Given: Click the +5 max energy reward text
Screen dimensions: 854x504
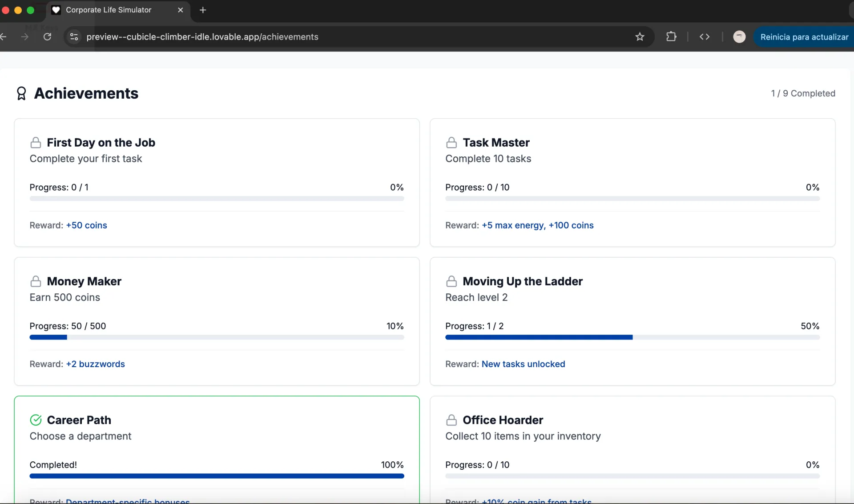Looking at the screenshot, I should click(x=513, y=225).
